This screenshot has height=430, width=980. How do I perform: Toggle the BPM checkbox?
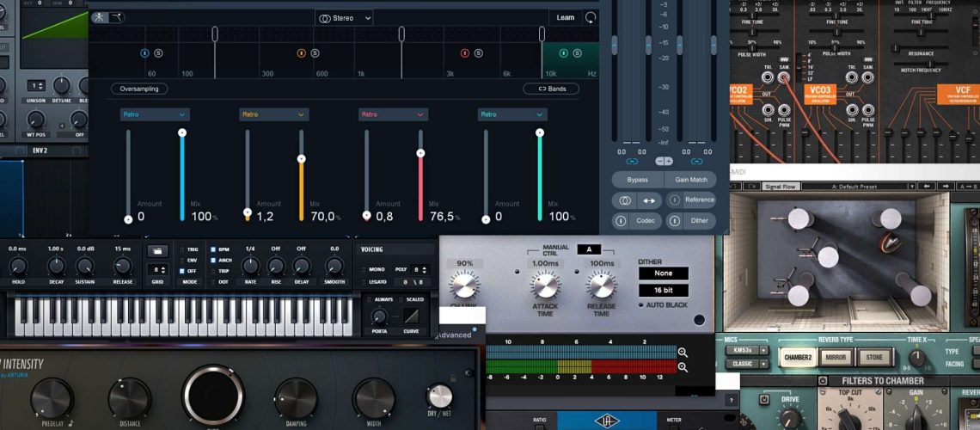(213, 249)
